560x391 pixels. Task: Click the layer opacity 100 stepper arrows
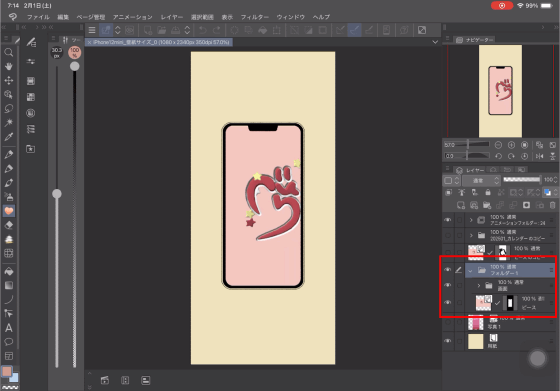(555, 180)
